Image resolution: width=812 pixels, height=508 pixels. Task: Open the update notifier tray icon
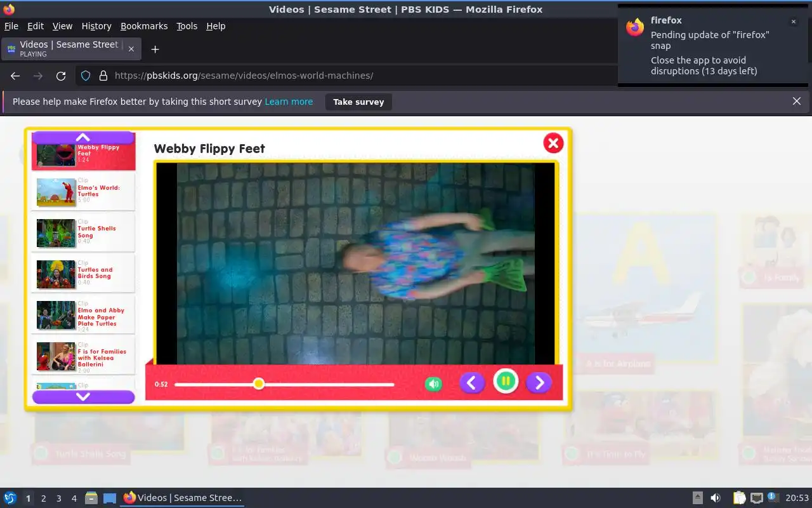pyautogui.click(x=773, y=497)
